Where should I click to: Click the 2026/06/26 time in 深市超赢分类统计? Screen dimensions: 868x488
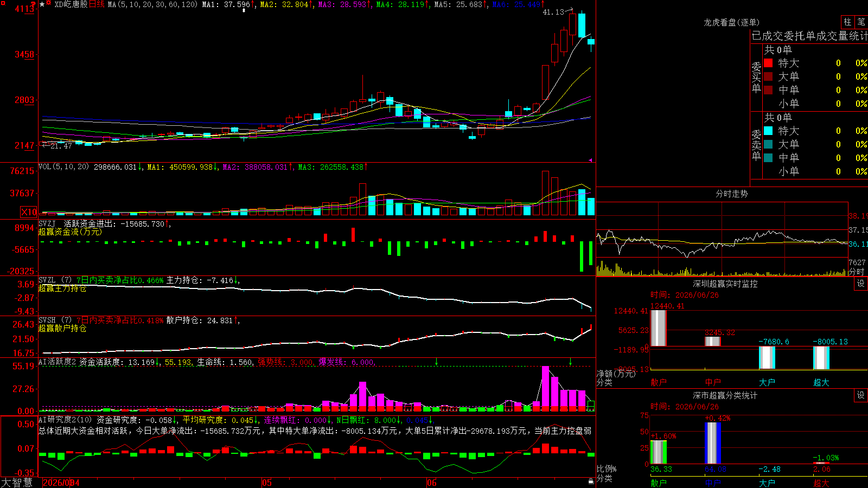[x=697, y=407]
